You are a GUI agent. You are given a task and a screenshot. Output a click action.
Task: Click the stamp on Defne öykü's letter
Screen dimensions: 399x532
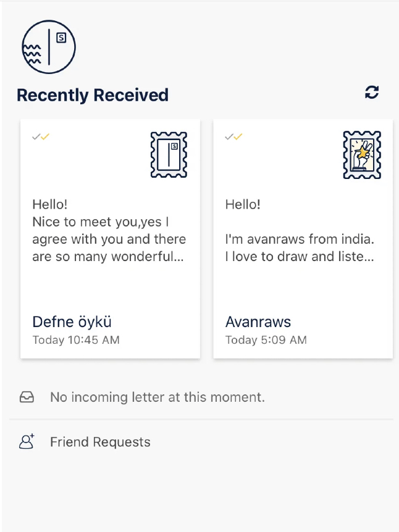(169, 154)
